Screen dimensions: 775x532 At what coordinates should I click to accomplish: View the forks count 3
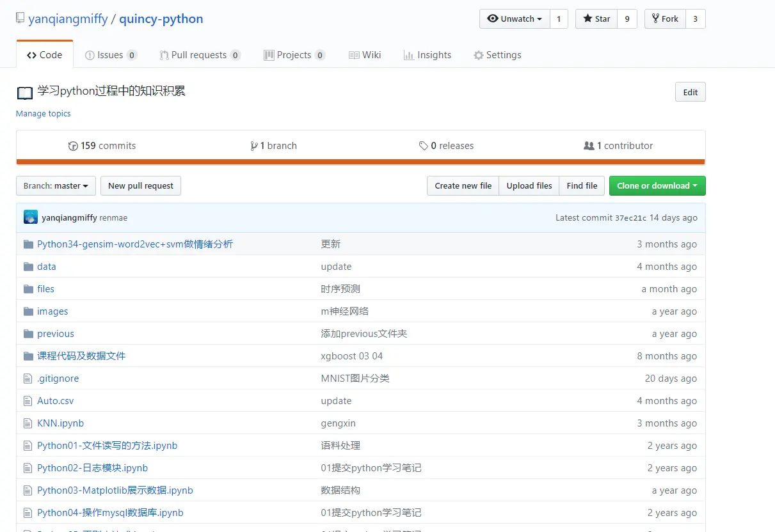tap(696, 19)
